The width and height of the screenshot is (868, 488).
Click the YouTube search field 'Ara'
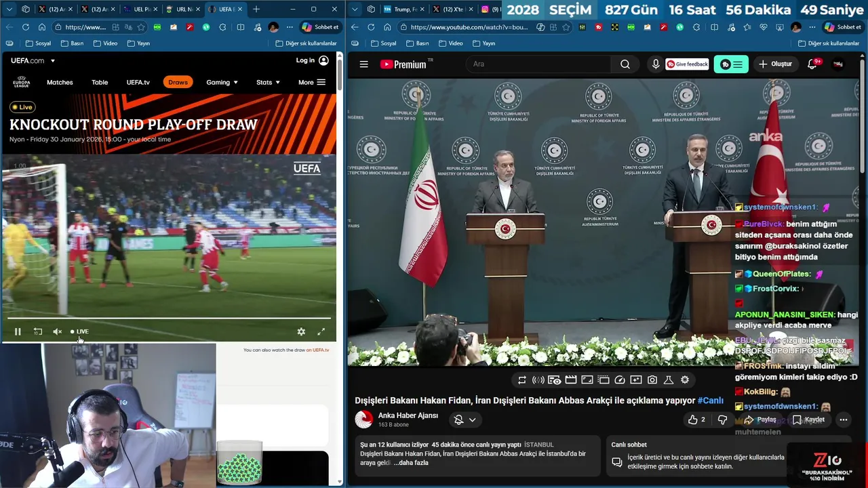[x=539, y=64]
